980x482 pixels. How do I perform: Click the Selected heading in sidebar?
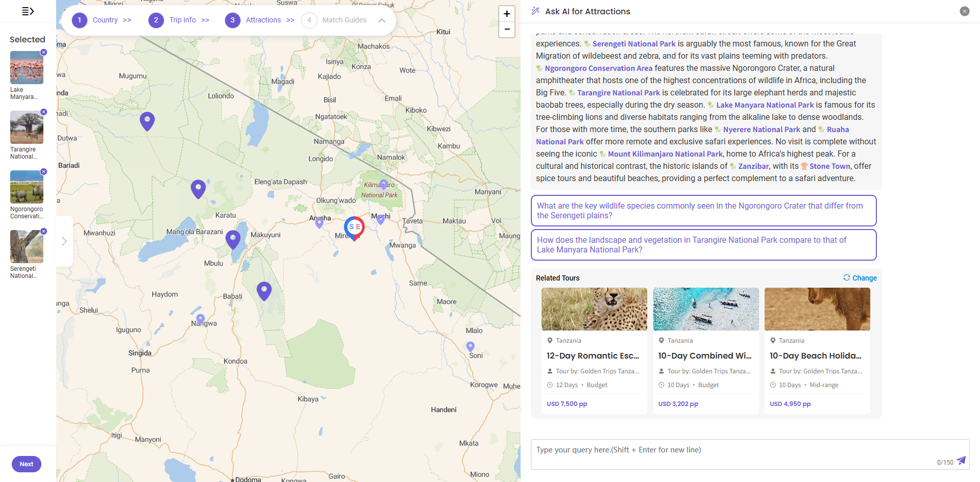pos(28,39)
